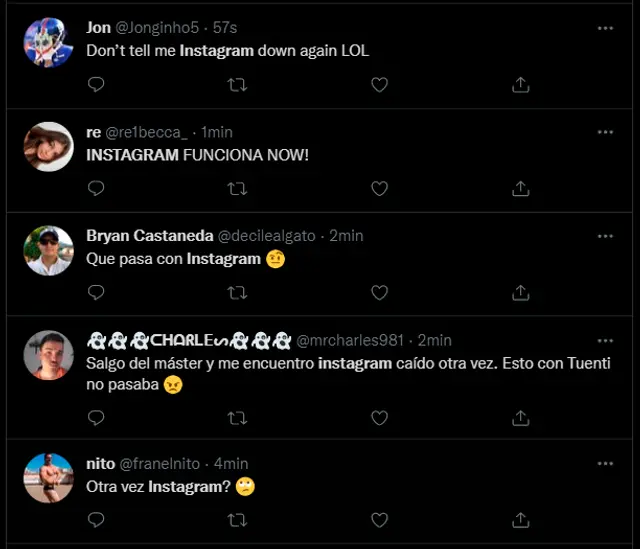The height and width of the screenshot is (549, 640).
Task: Retweet nito's tweet
Action: coord(238,519)
